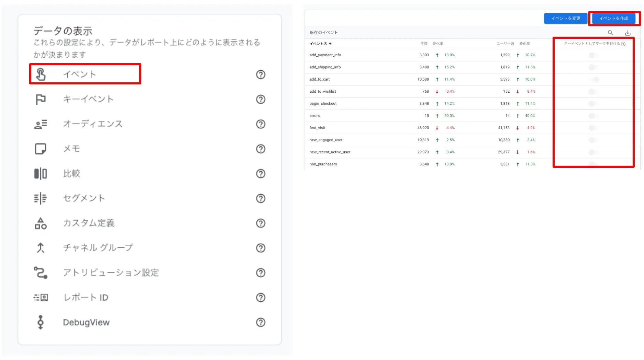Open help for DebugView
This screenshot has width=644, height=360.
click(261, 322)
